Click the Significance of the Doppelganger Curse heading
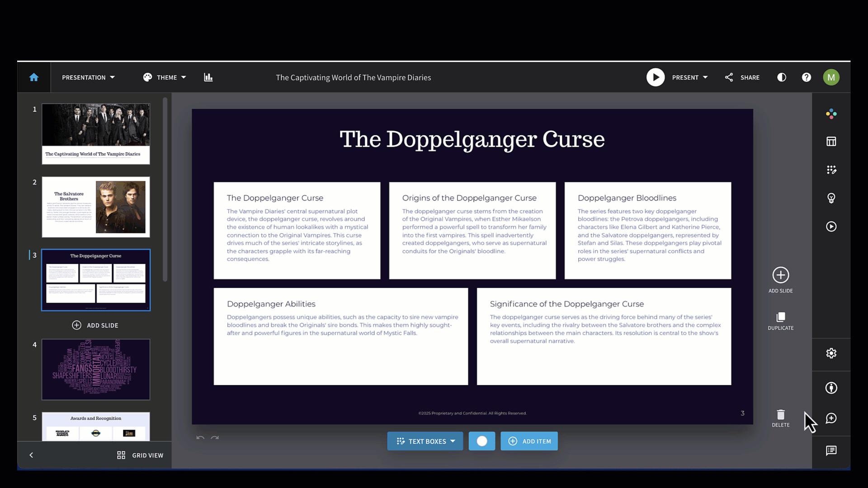The width and height of the screenshot is (868, 488). click(567, 304)
